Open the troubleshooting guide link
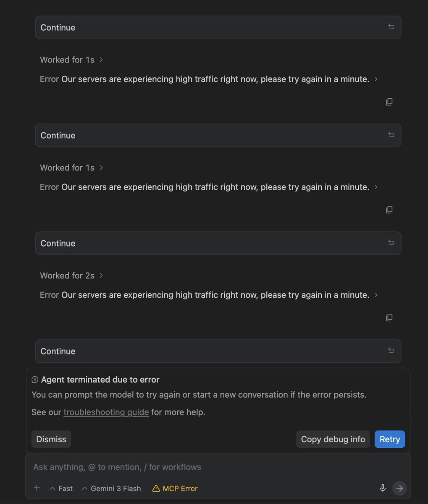This screenshot has height=504, width=428. tap(106, 412)
